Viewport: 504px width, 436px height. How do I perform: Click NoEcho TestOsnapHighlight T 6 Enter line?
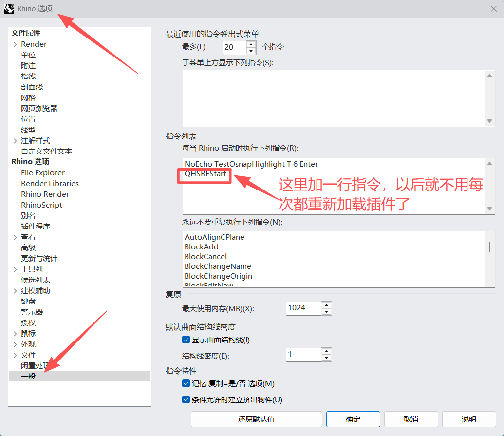click(x=251, y=164)
